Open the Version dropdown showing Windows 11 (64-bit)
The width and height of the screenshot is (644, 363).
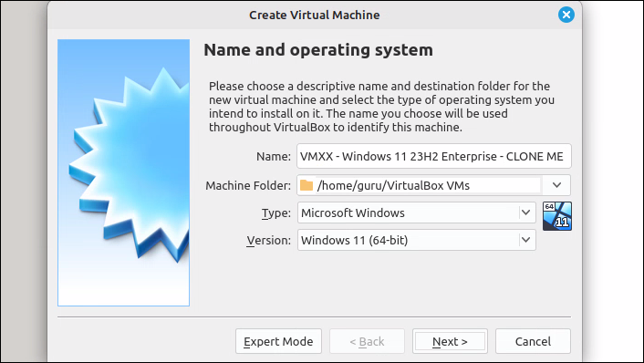pyautogui.click(x=417, y=240)
